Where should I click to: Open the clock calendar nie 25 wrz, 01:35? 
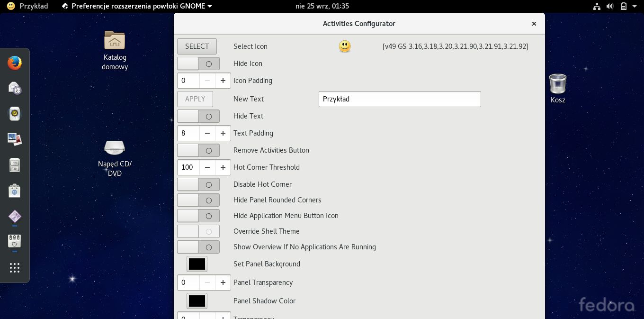click(x=322, y=6)
